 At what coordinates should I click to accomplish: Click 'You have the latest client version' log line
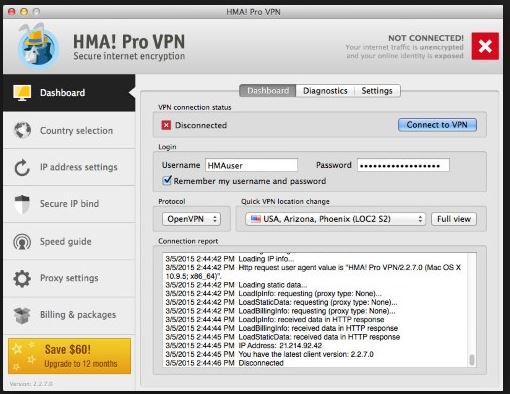click(x=269, y=354)
